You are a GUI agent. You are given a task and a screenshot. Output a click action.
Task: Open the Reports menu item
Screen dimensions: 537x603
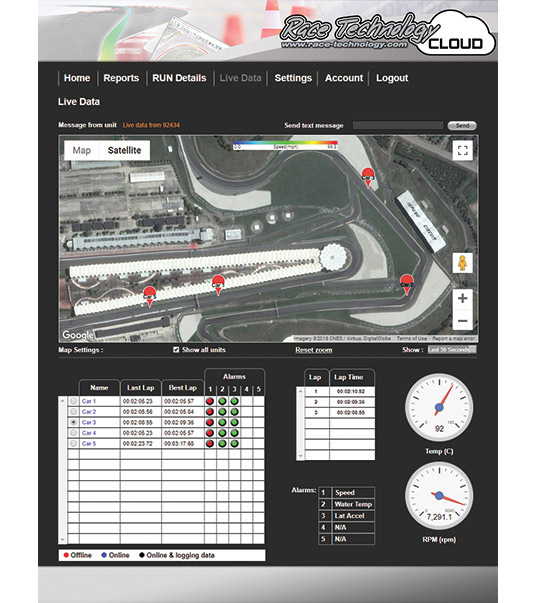click(x=121, y=78)
